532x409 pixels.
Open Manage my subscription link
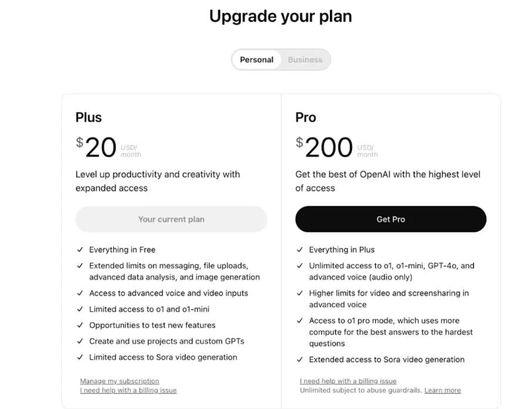119,381
